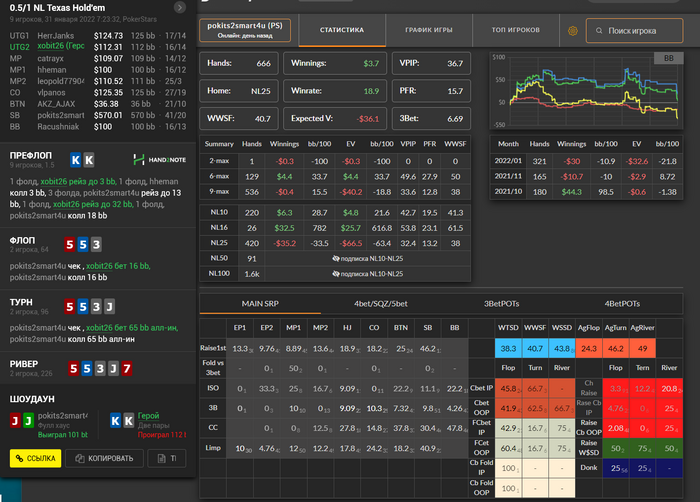
Task: Click the winnings graph chart
Action: point(587,91)
